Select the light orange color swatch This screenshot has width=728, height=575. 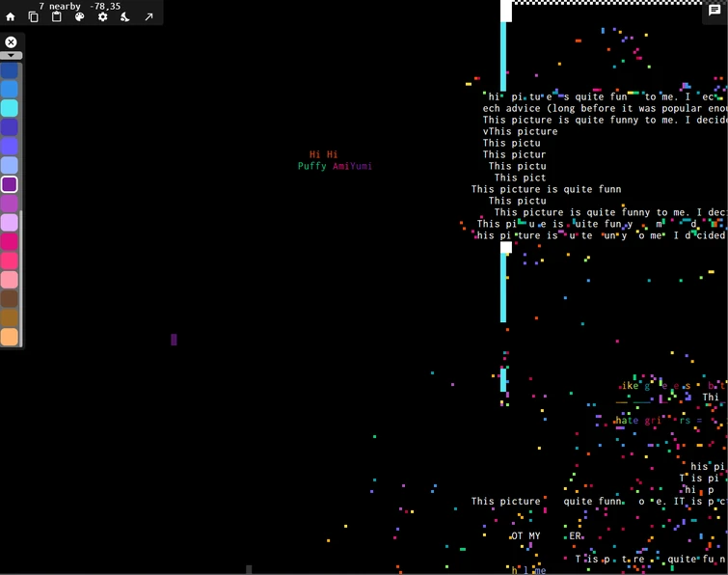pyautogui.click(x=10, y=337)
